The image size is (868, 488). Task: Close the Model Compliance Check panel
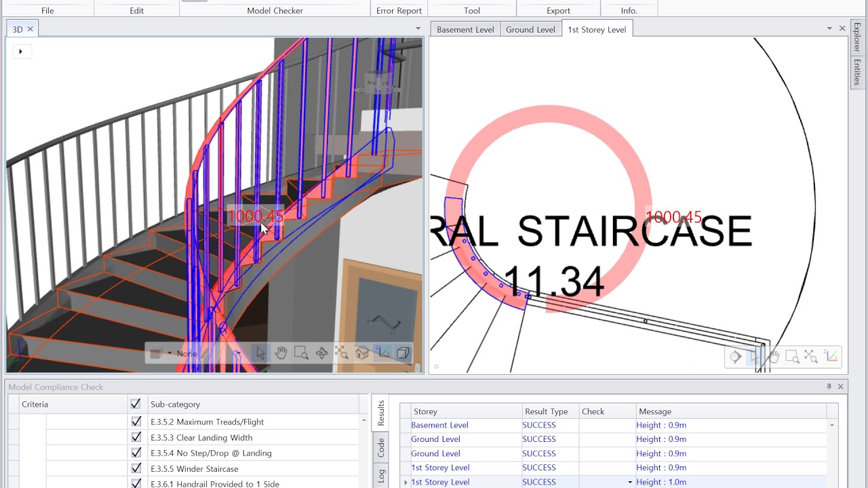coord(841,386)
